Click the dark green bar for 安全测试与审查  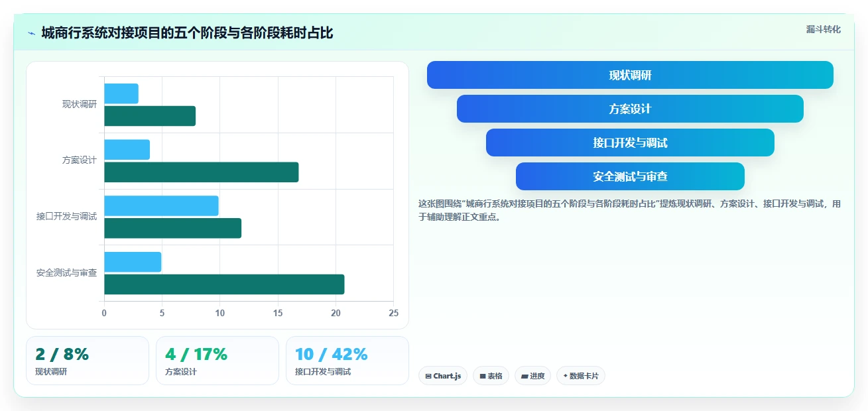(x=224, y=284)
